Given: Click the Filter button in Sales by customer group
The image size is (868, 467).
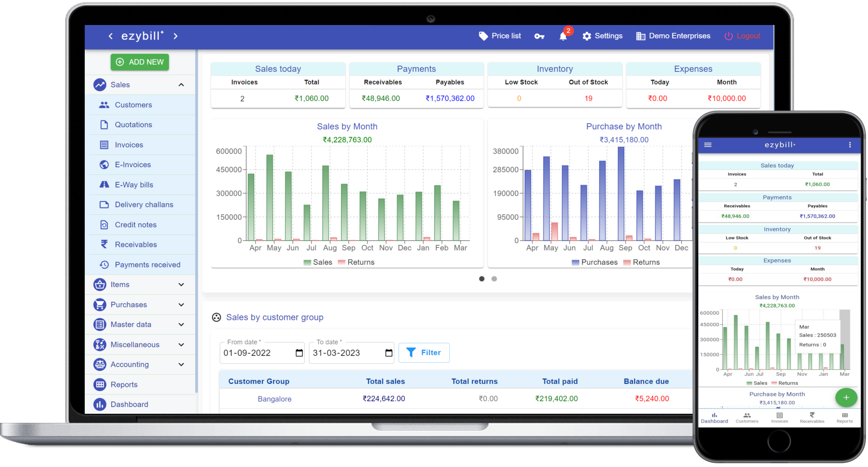Looking at the screenshot, I should click(424, 352).
